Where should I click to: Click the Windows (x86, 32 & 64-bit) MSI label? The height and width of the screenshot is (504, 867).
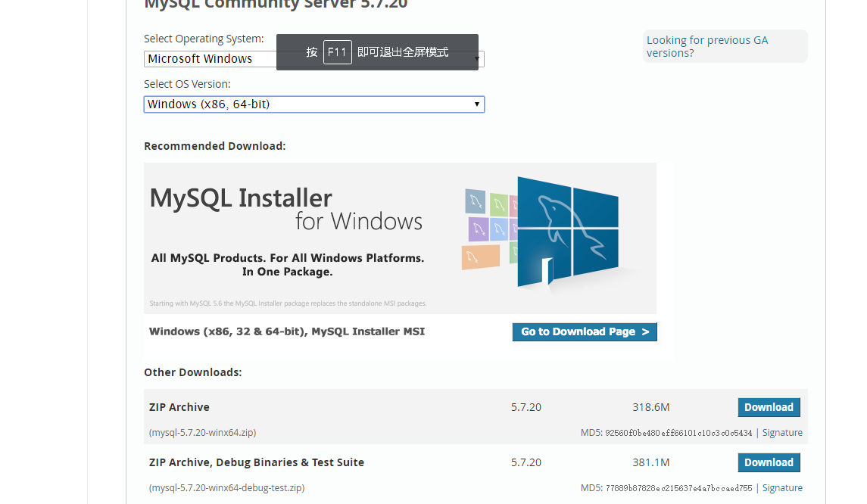coord(287,331)
